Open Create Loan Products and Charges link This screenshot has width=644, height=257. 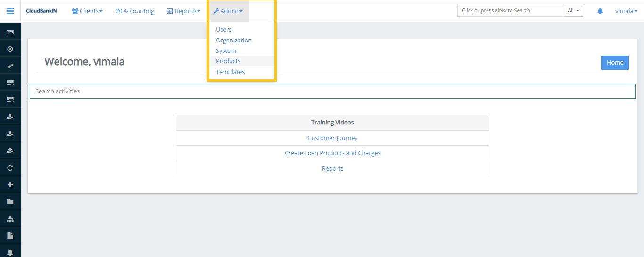click(x=332, y=153)
